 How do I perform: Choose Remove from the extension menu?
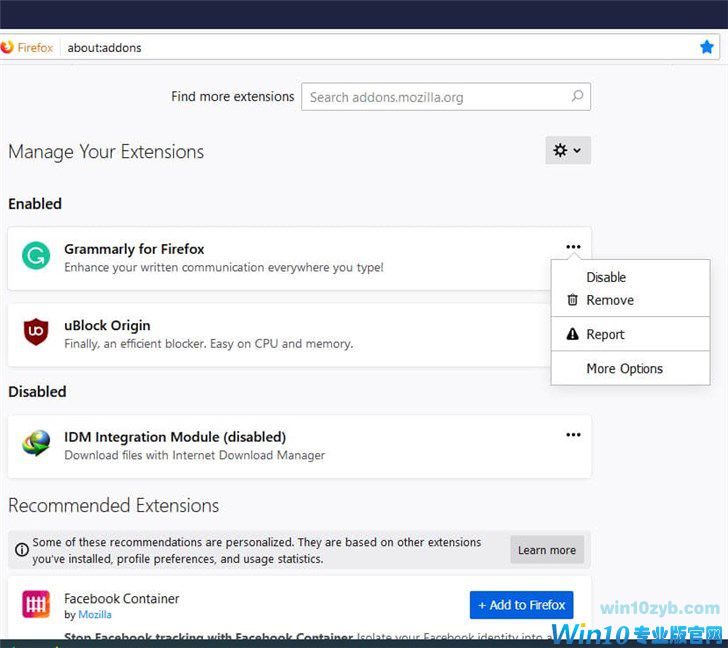click(630, 300)
